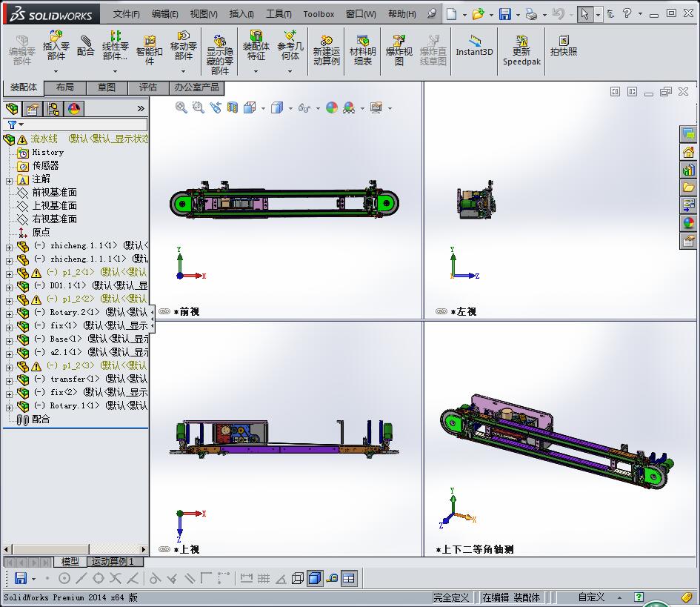Open the PropertyManager tab icon
700x607 pixels.
click(x=33, y=109)
